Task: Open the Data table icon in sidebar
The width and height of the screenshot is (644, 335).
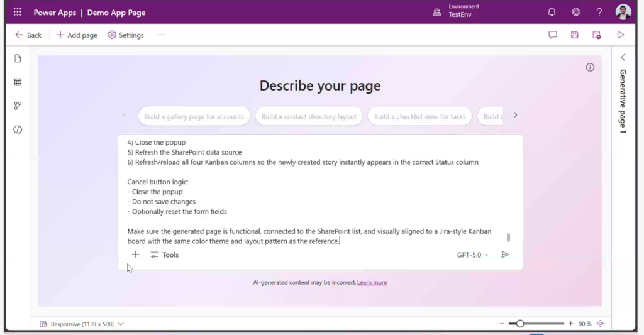Action: click(18, 82)
